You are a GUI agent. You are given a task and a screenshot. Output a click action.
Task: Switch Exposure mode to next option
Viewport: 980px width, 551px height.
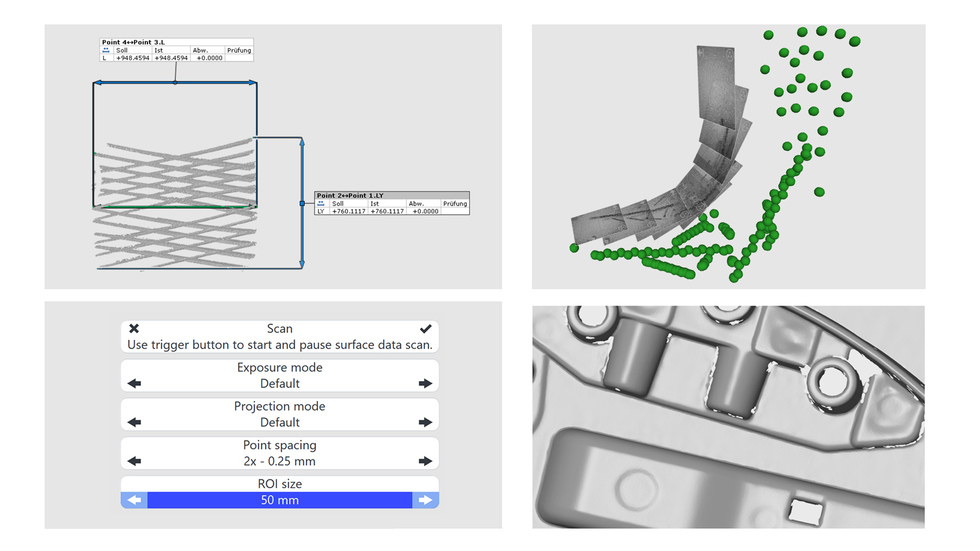tap(425, 384)
